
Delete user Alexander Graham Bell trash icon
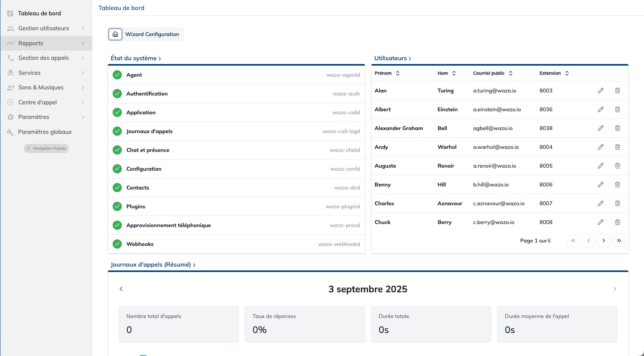[x=618, y=128]
